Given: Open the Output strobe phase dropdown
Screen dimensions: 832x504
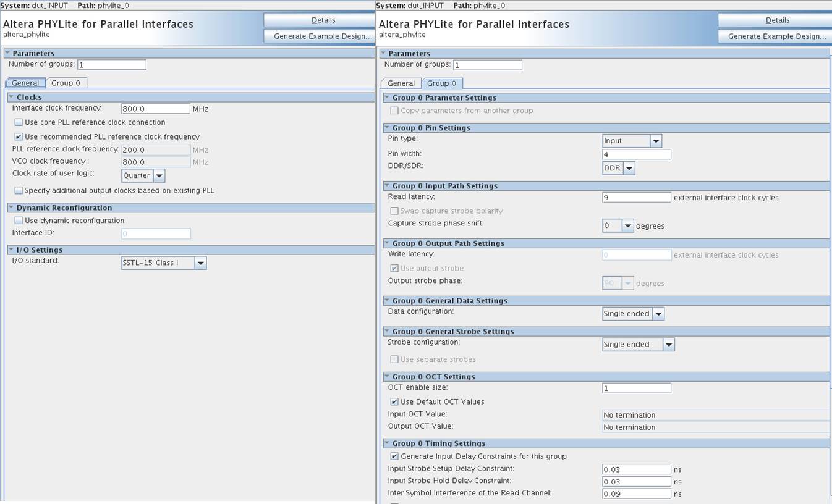Looking at the screenshot, I should [x=618, y=283].
